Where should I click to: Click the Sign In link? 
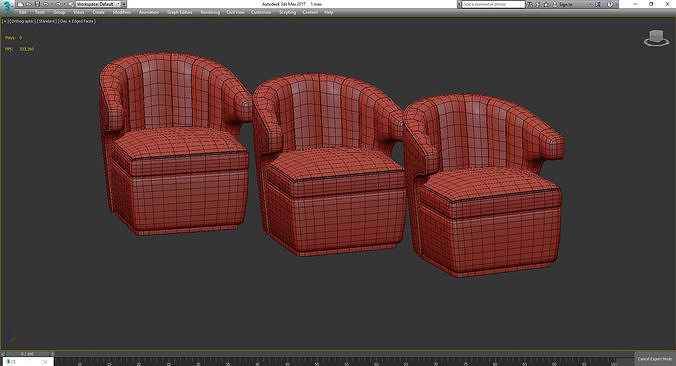566,4
